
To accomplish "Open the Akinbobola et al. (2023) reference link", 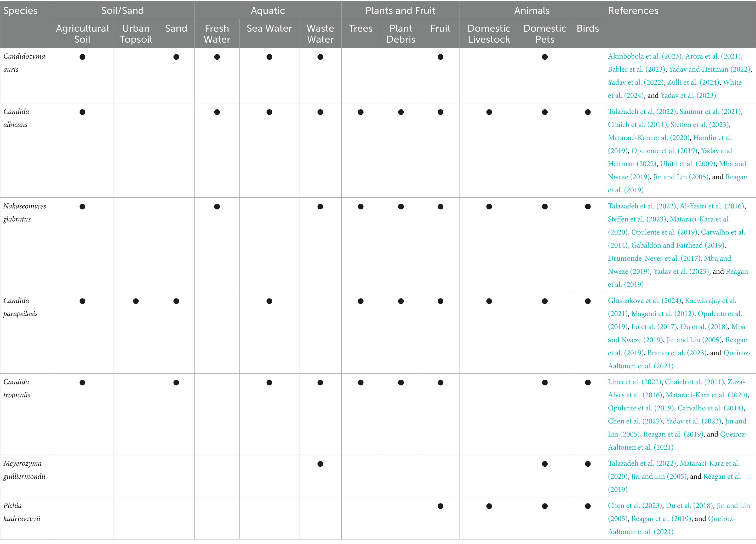I will point(645,56).
